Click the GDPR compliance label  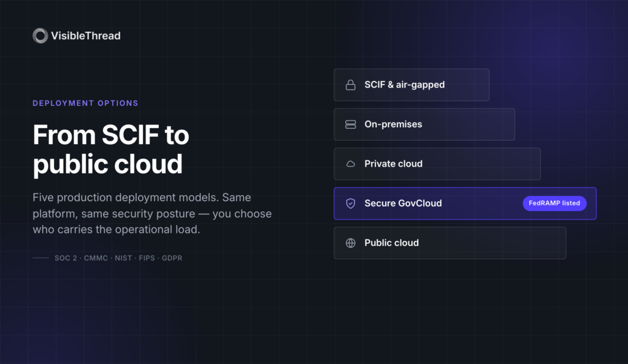[x=172, y=258]
